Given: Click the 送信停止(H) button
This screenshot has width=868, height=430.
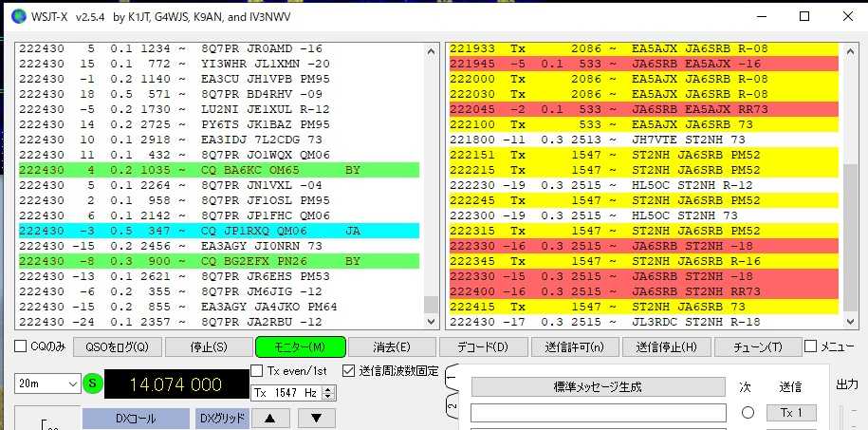Looking at the screenshot, I should pyautogui.click(x=666, y=347).
